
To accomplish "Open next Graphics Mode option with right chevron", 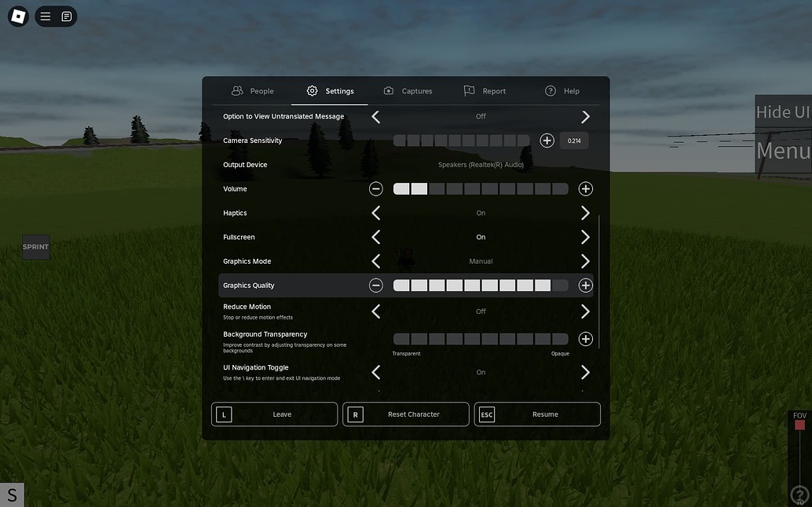I will click(x=585, y=261).
